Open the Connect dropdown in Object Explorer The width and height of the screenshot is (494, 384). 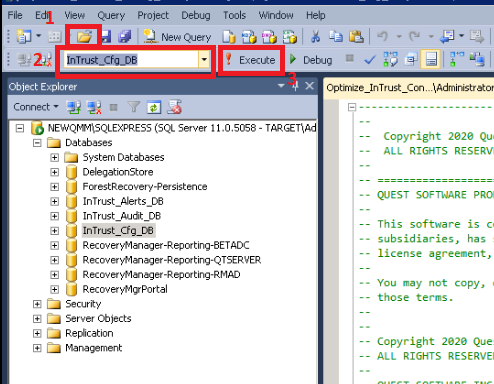(36, 107)
